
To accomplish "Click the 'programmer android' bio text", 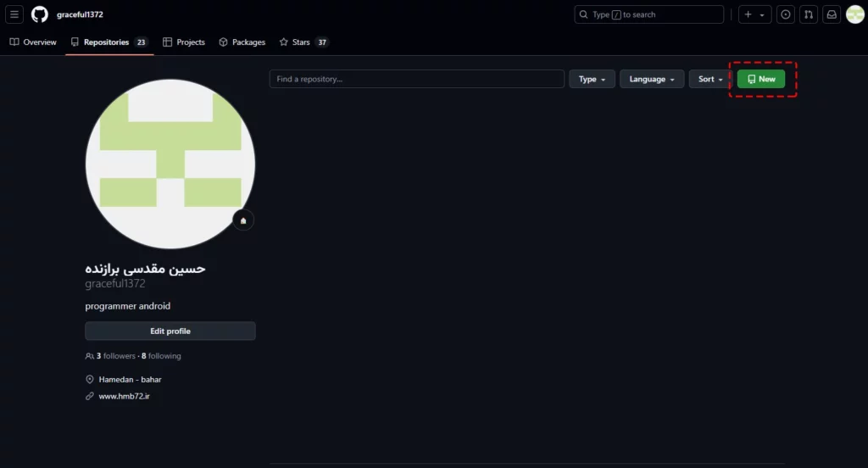I will point(128,306).
